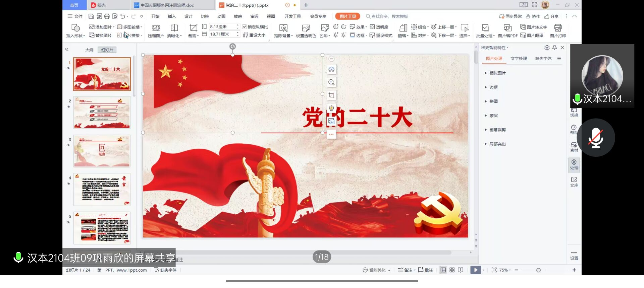Select slide 3 thumbnail in the slide panel

coord(102,151)
